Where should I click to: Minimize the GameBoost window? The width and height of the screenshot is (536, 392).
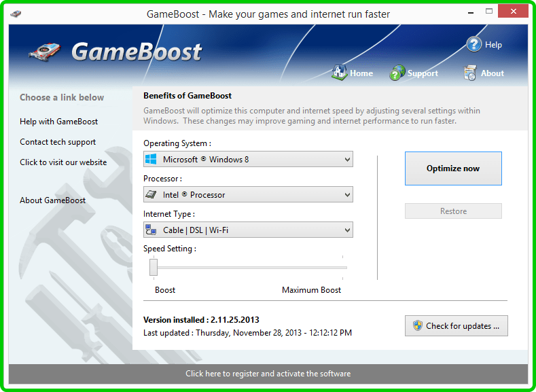(471, 12)
